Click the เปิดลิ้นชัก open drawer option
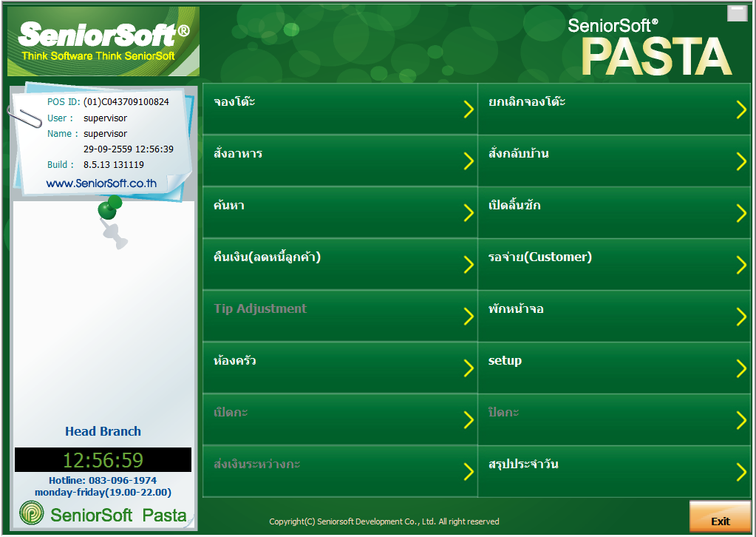This screenshot has width=756, height=537. [614, 213]
